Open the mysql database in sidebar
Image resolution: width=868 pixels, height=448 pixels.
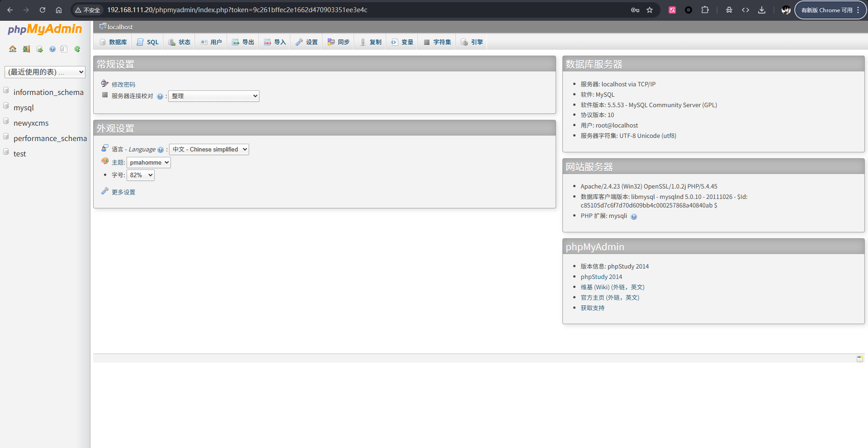tap(24, 108)
